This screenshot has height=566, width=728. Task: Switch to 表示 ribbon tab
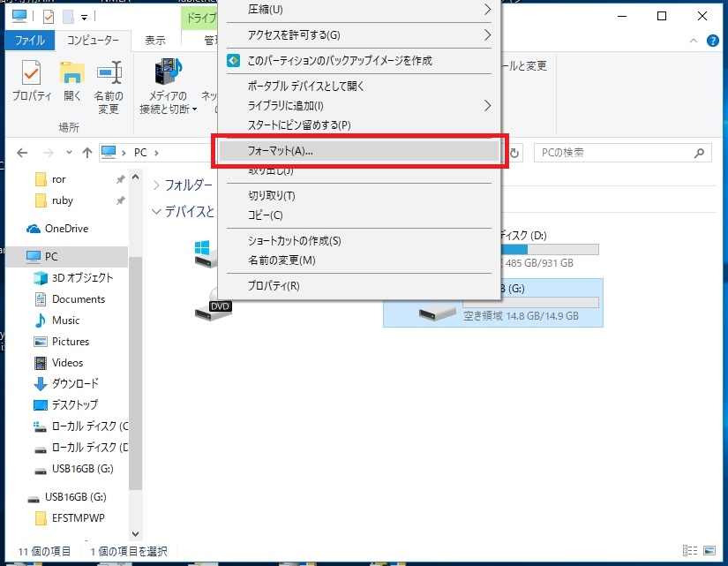pyautogui.click(x=154, y=41)
